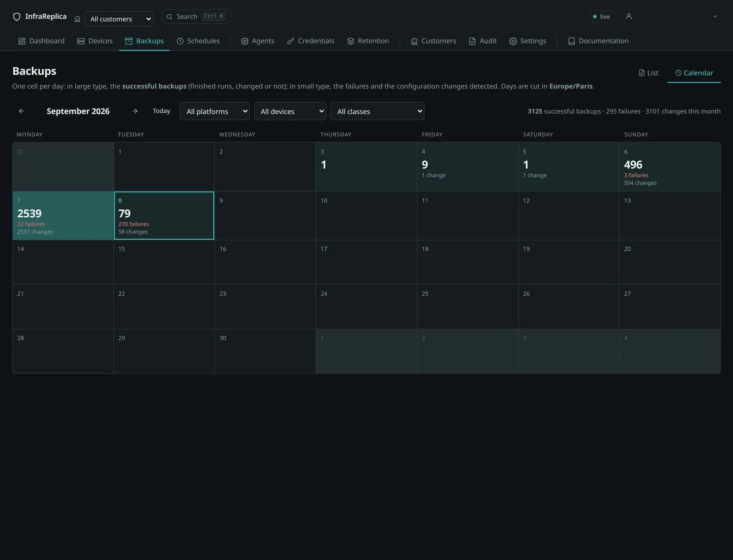
Task: Open the All devices filter dropdown
Action: pyautogui.click(x=290, y=111)
